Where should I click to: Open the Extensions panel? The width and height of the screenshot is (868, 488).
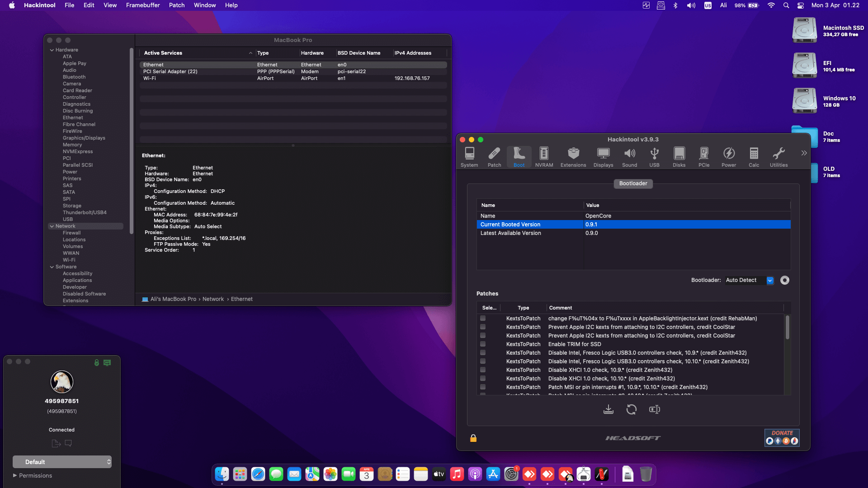coord(573,156)
